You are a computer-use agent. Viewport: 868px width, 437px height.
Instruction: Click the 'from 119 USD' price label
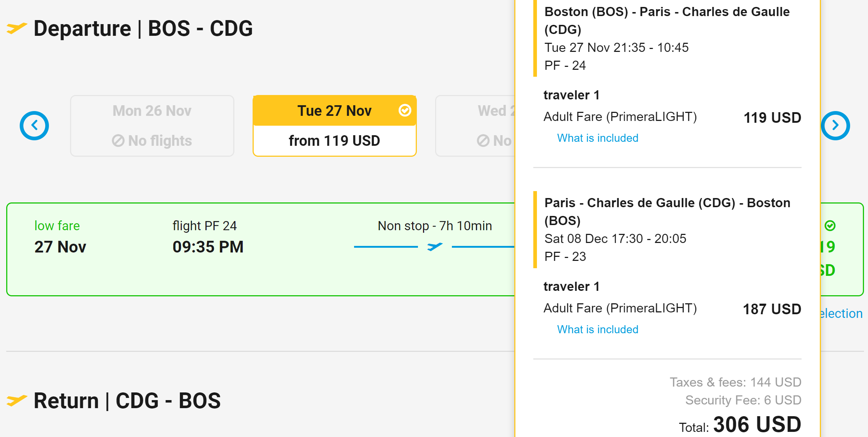[x=334, y=141]
